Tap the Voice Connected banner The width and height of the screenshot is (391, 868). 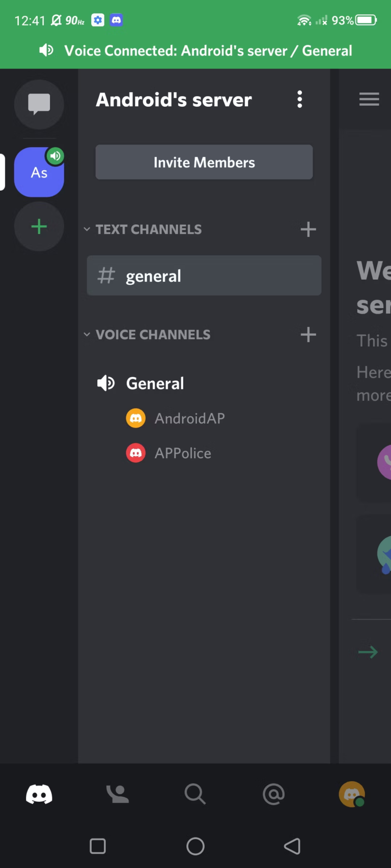coord(195,50)
